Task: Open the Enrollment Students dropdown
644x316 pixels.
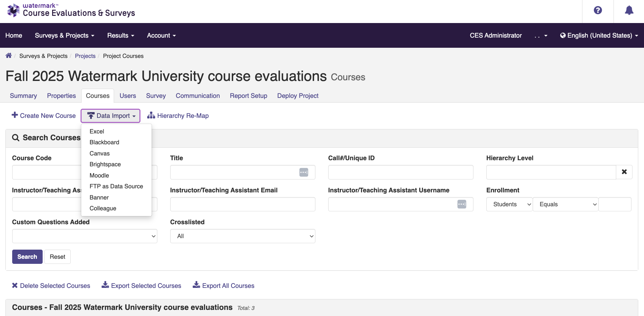Action: coord(509,204)
